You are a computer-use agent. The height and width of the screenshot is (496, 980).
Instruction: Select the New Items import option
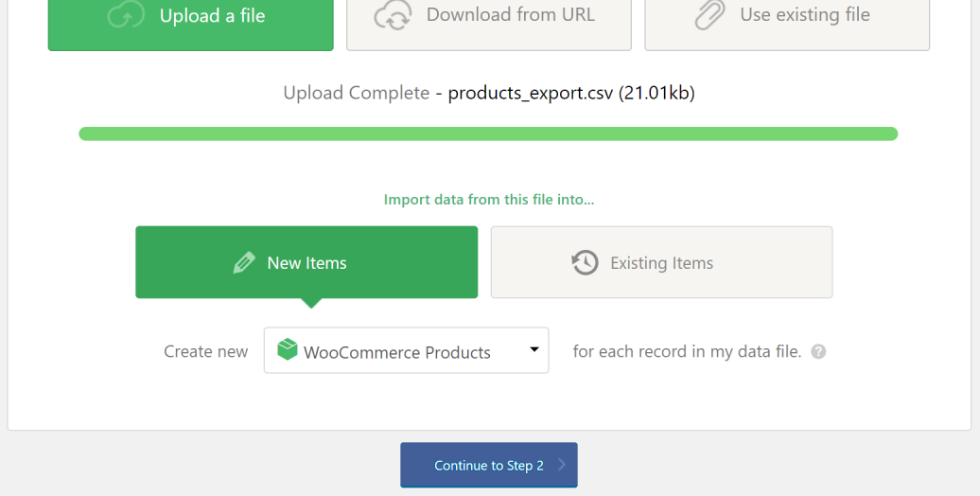tap(306, 262)
